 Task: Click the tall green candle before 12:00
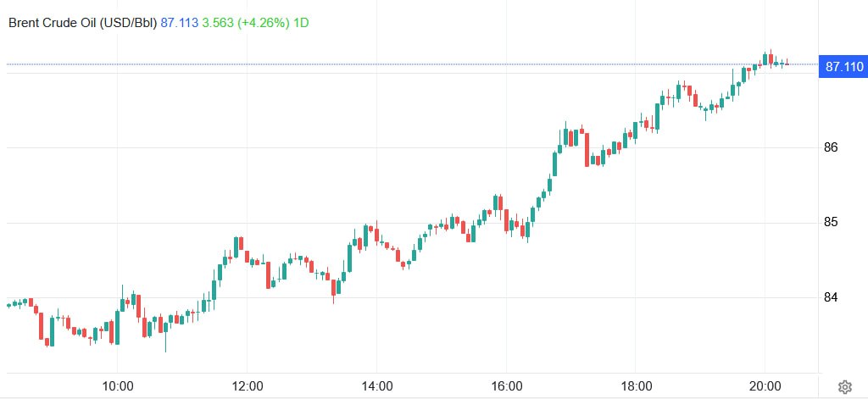236,247
